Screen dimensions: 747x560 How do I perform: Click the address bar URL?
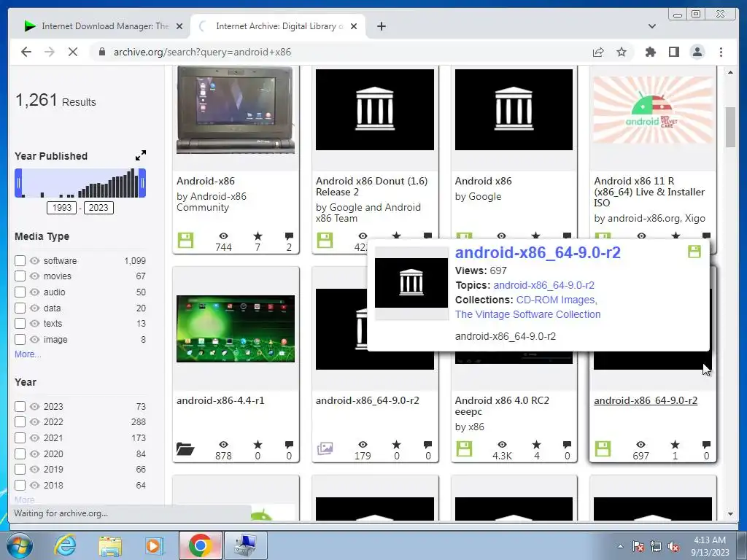[202, 52]
